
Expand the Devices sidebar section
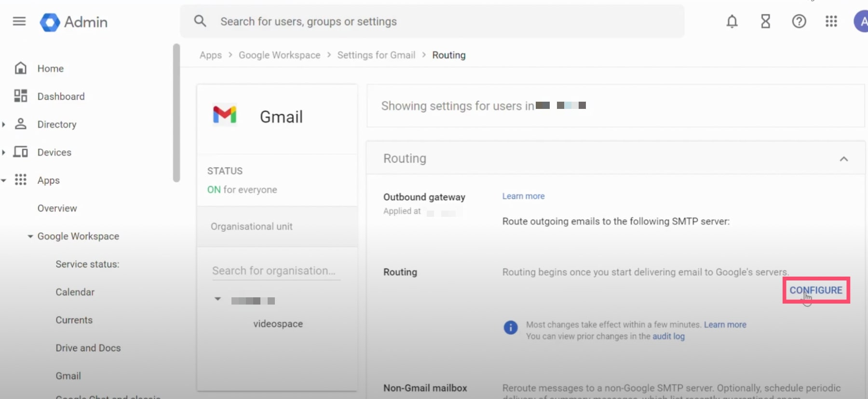coord(3,152)
